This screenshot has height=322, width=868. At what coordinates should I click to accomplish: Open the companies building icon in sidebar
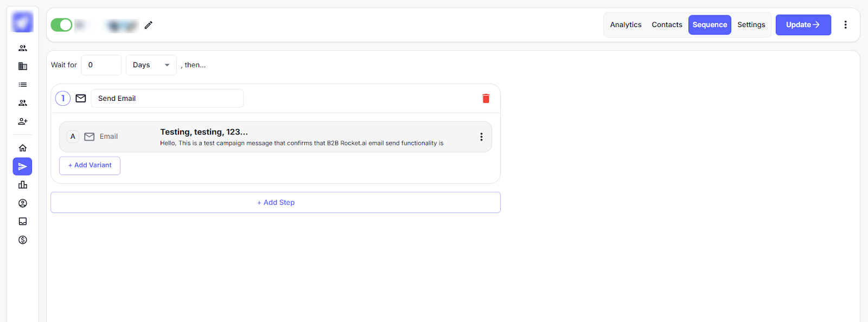(x=23, y=66)
